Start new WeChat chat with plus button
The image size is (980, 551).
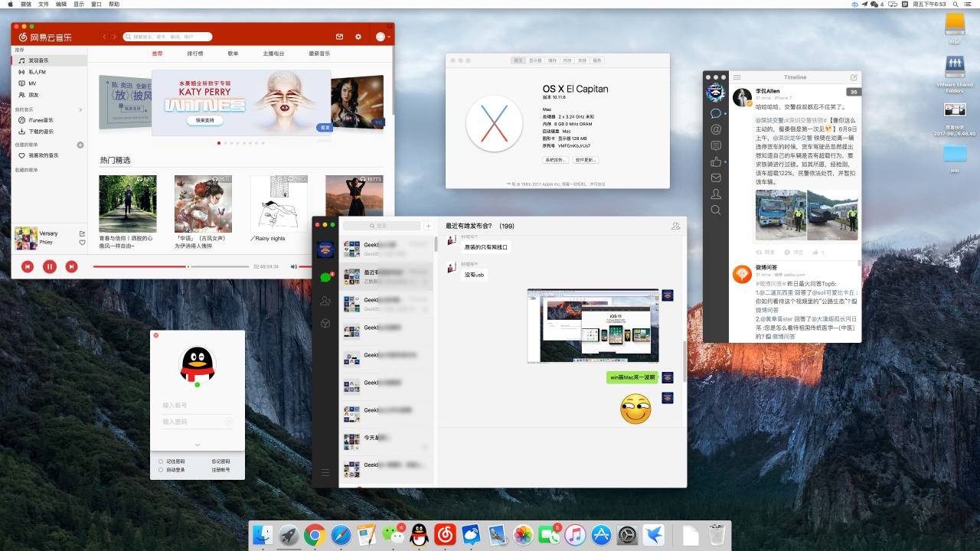[x=429, y=226]
